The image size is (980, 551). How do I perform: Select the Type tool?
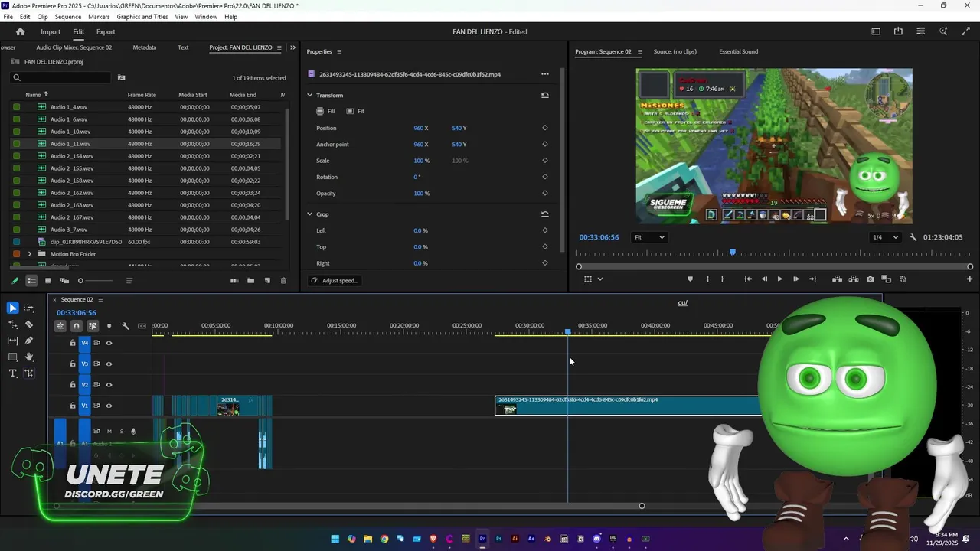[x=13, y=373]
